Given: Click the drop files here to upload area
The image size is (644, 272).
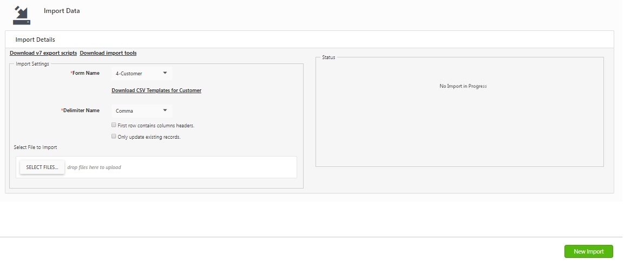Looking at the screenshot, I should click(94, 167).
